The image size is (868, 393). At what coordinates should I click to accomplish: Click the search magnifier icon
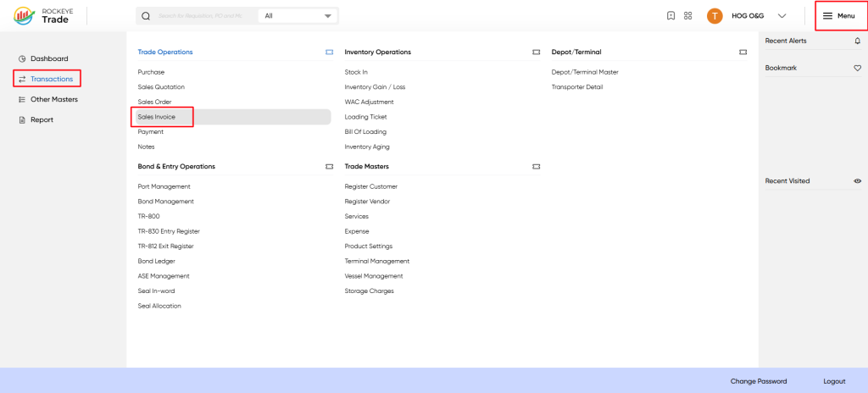146,16
